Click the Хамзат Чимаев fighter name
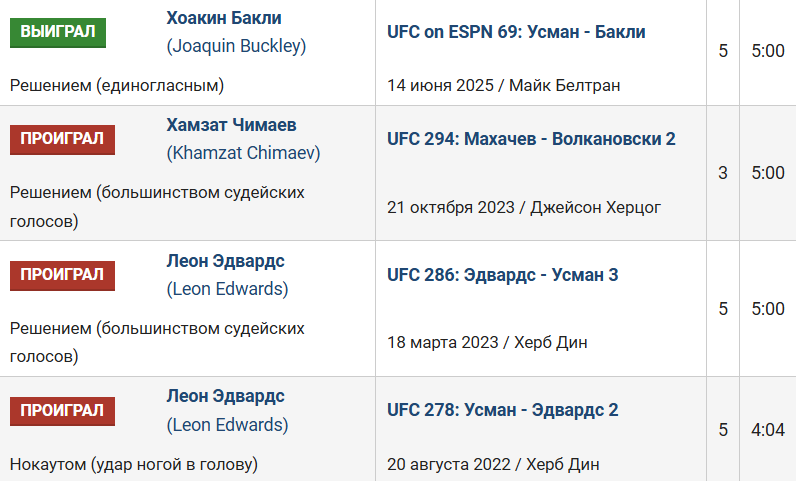The image size is (796, 481). click(x=231, y=125)
